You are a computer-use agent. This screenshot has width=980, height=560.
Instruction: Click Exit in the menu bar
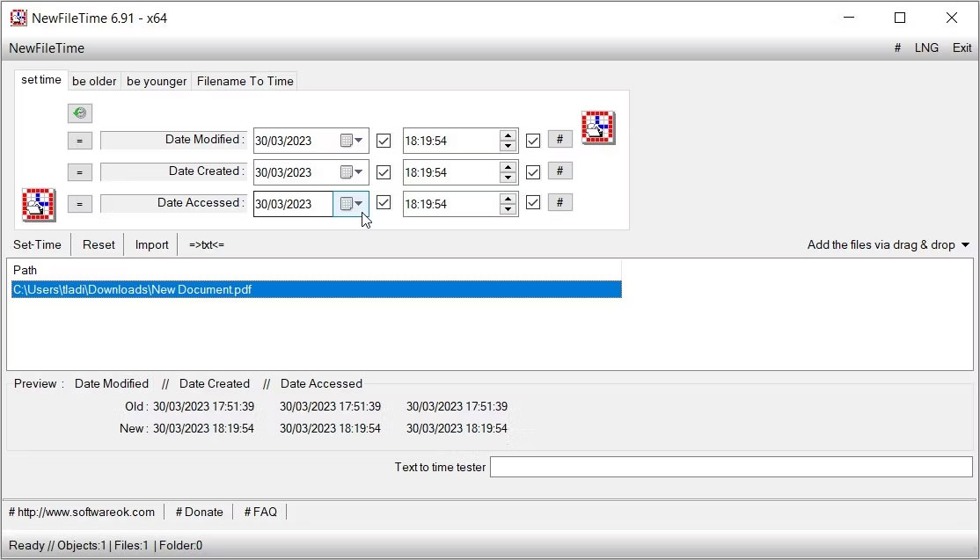pyautogui.click(x=962, y=48)
